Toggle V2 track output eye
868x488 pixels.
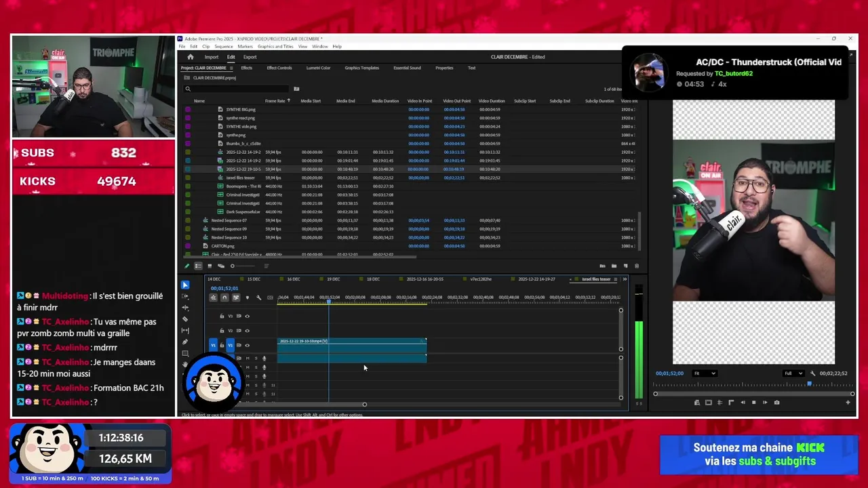pos(247,331)
